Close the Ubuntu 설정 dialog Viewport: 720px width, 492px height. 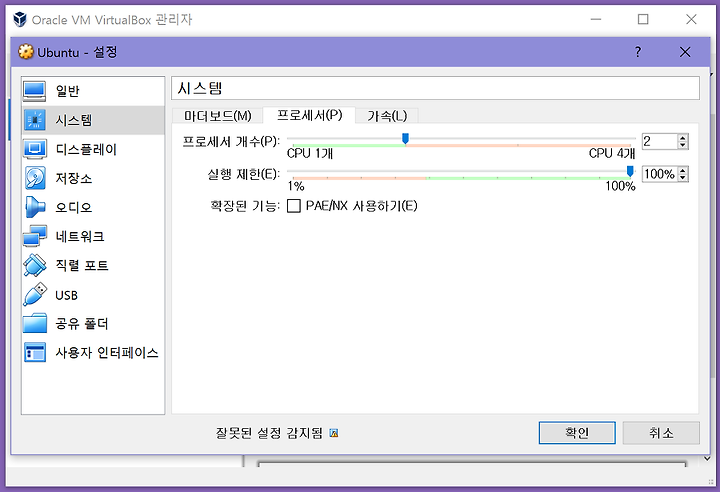685,52
